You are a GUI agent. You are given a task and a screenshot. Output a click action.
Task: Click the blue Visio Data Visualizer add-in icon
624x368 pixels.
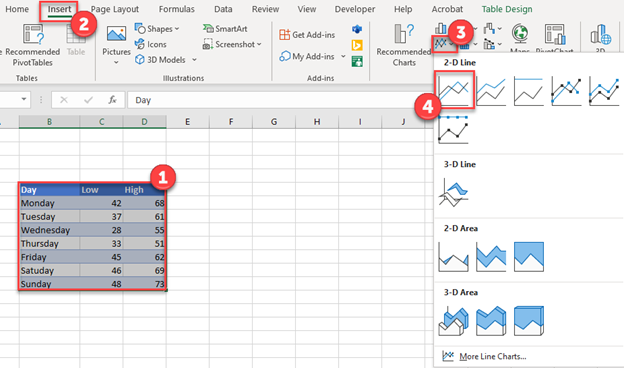357,29
